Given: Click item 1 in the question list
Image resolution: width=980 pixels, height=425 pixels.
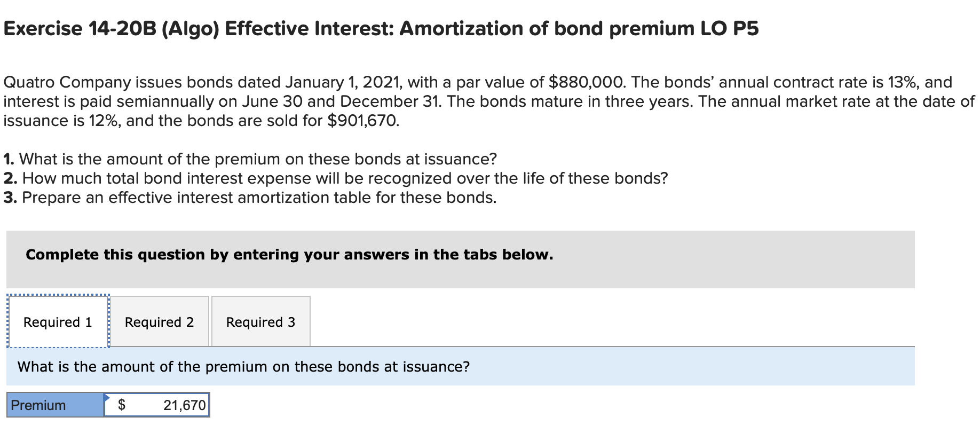Looking at the screenshot, I should point(250,158).
